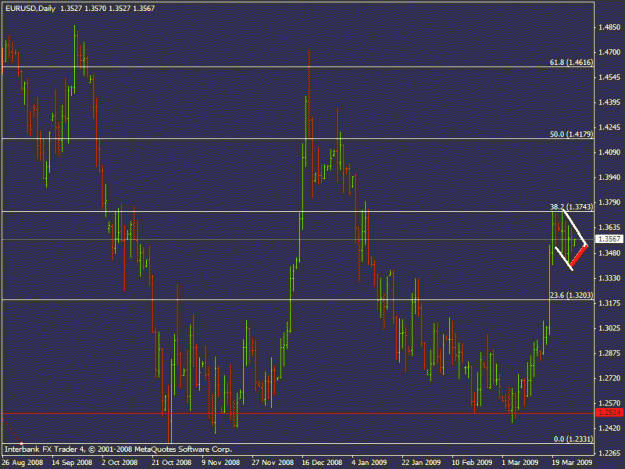
Task: Click the 1.3175 price scale label
Action: 609,303
